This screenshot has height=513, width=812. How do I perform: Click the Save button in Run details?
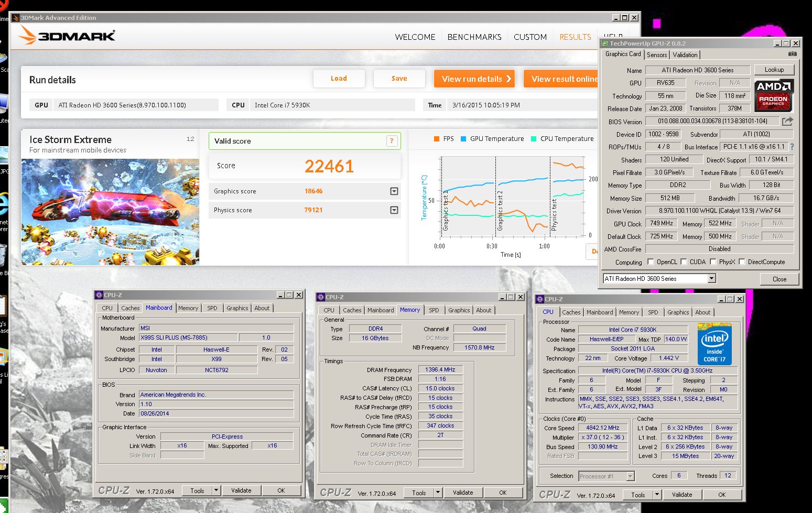399,79
